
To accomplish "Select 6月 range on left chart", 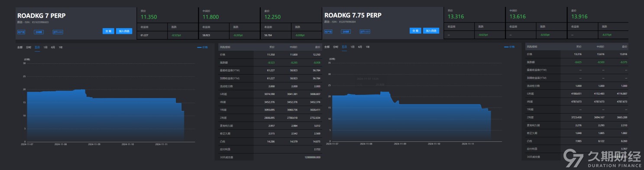I will pyautogui.click(x=53, y=47).
